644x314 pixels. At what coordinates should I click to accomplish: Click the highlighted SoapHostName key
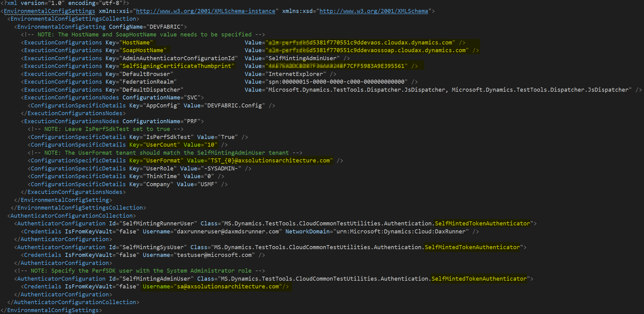click(x=143, y=50)
